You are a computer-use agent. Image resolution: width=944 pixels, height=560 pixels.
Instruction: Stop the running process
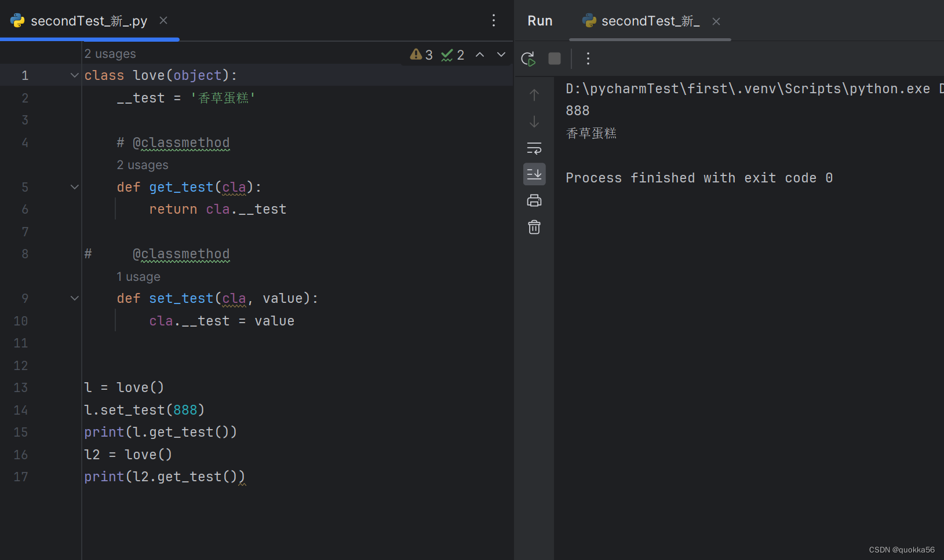(x=555, y=58)
